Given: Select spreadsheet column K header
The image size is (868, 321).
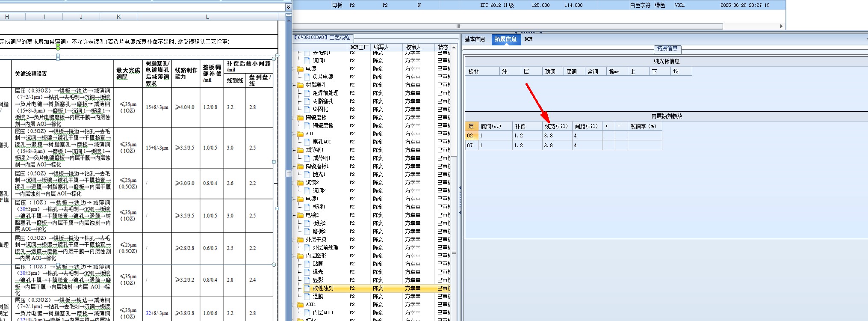Looking at the screenshot, I should click(x=118, y=17).
